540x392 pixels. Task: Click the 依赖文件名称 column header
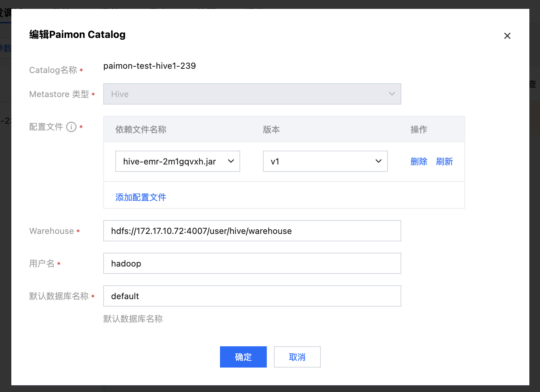click(141, 130)
